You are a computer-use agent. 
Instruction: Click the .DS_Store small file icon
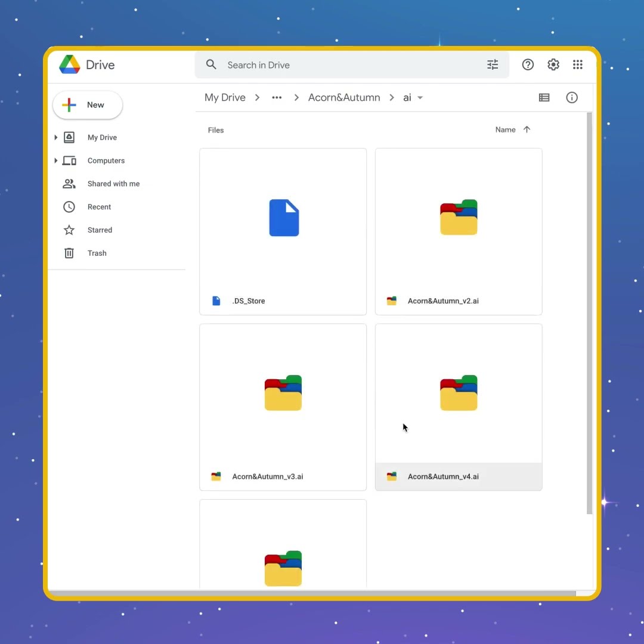click(x=216, y=301)
